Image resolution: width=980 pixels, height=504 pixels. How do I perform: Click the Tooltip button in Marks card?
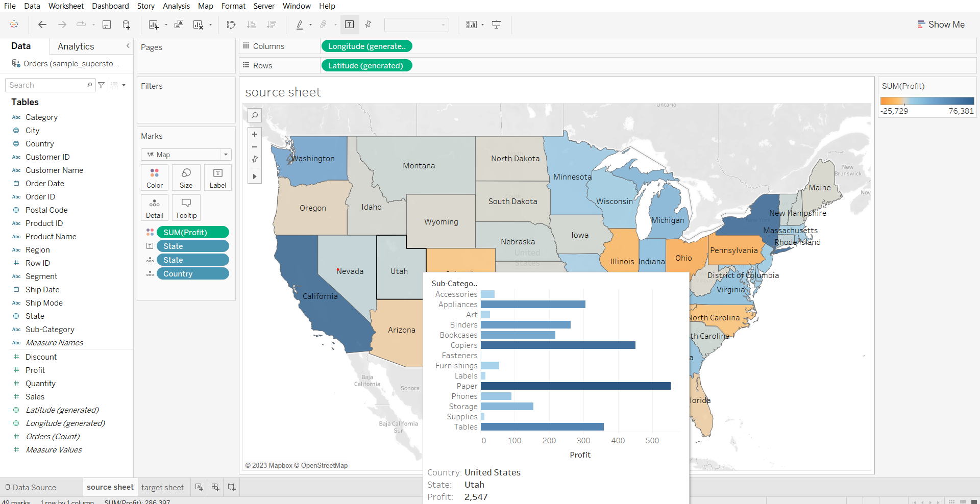[x=186, y=208]
